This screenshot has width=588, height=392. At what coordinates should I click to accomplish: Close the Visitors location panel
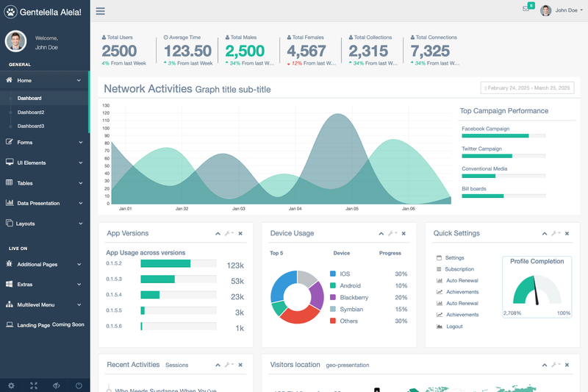tap(567, 365)
